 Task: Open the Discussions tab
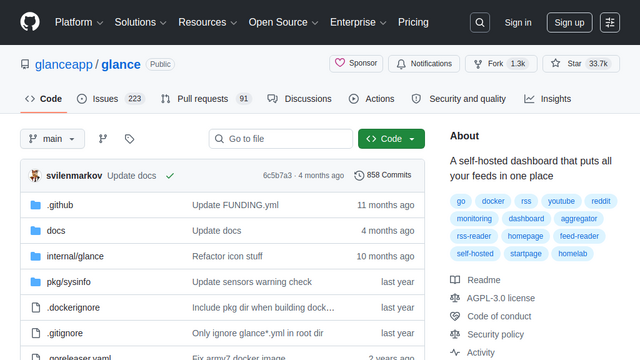[x=300, y=99]
